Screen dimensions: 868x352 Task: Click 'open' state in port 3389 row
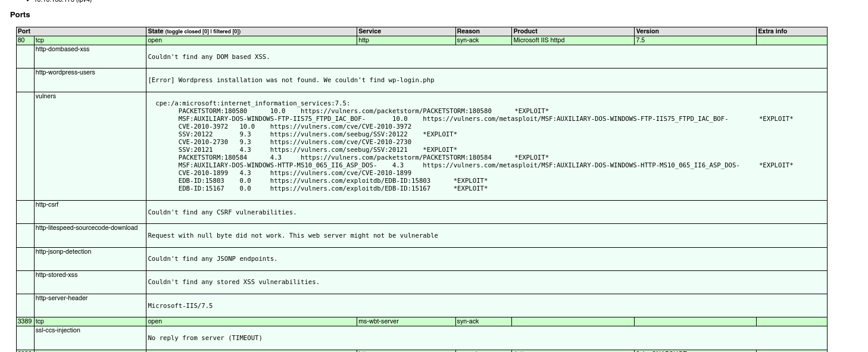[251, 322]
